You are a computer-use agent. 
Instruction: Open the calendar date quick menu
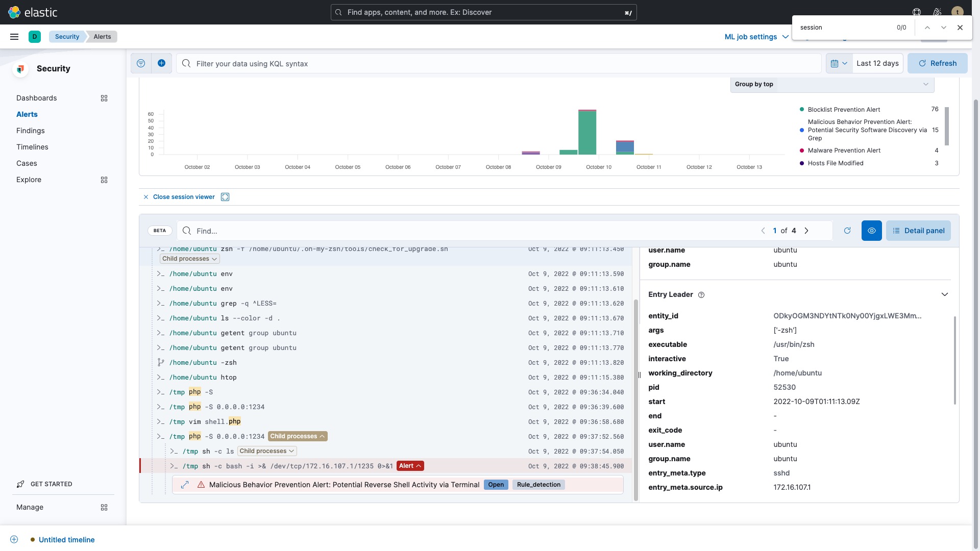tap(839, 63)
